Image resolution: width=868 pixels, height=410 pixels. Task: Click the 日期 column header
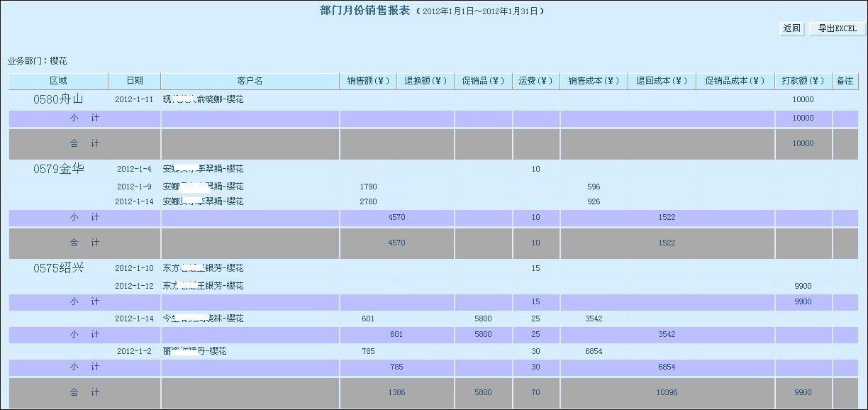[x=135, y=81]
